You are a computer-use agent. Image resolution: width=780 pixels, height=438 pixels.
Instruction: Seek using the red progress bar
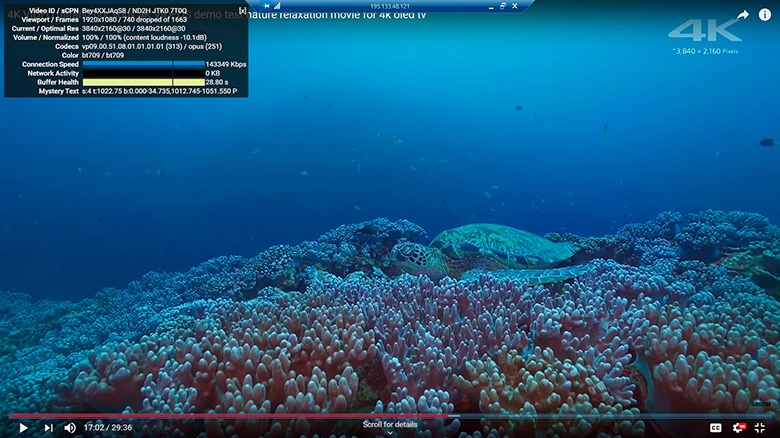(229, 416)
